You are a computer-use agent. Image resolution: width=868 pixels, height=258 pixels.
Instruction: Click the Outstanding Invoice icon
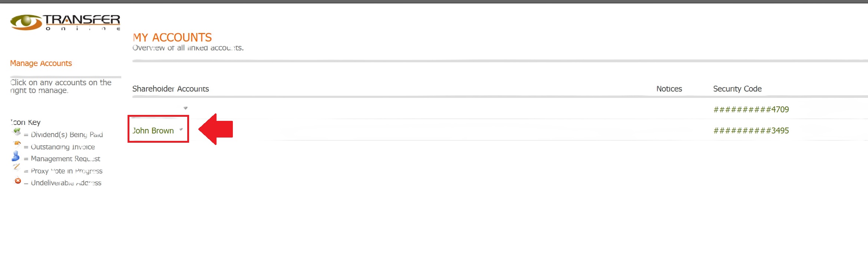tap(17, 144)
